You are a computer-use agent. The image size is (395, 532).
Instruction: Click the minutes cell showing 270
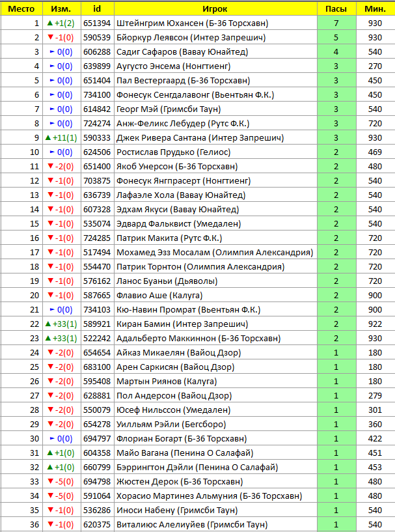click(375, 66)
